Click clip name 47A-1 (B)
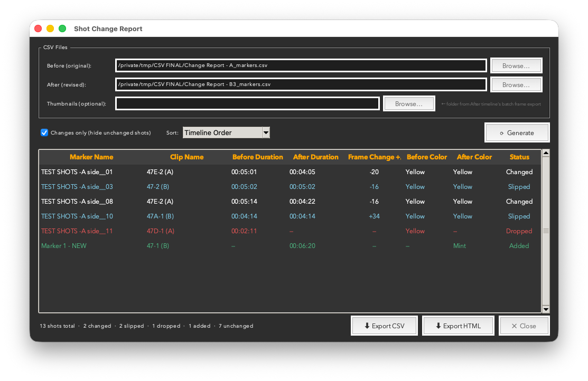Image resolution: width=588 pixels, height=381 pixels. tap(160, 216)
